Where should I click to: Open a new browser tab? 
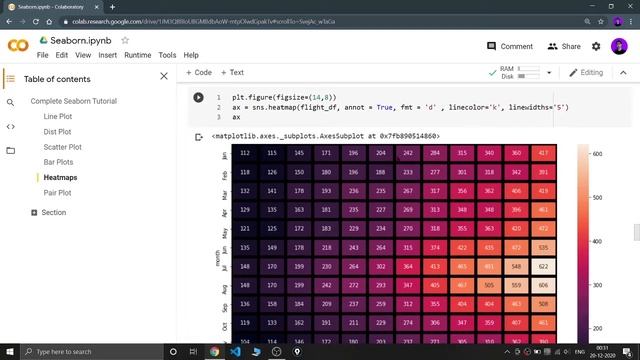112,7
